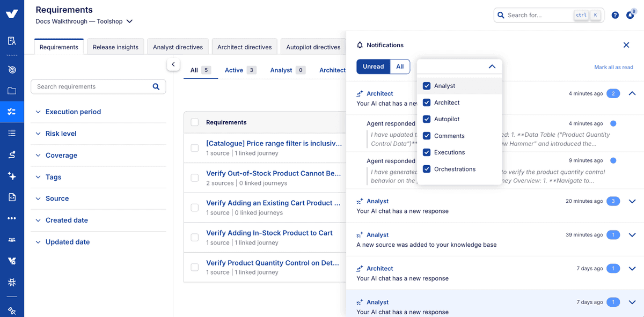Image resolution: width=644 pixels, height=317 pixels.
Task: Tick the select-all checkbox in Requirements header
Action: pos(195,122)
